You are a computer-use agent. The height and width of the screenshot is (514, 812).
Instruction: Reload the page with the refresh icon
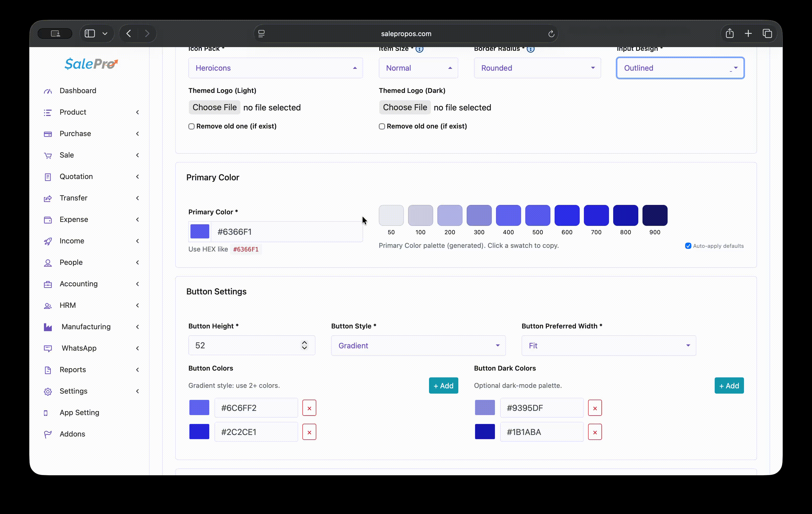[x=551, y=34]
